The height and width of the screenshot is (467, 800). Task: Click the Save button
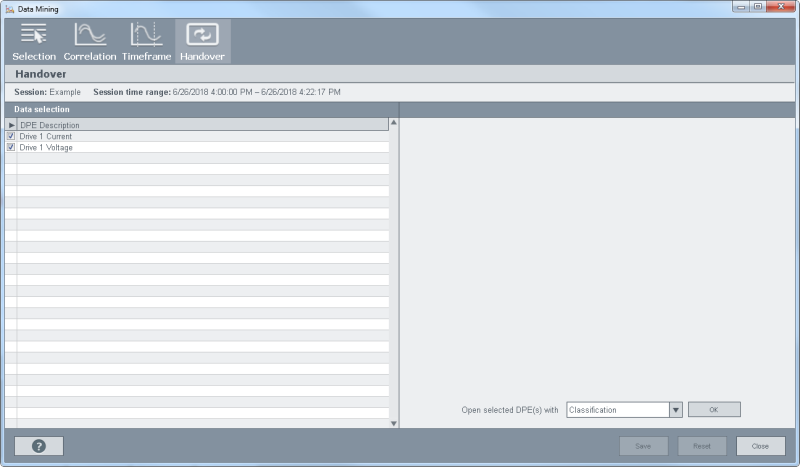point(643,446)
